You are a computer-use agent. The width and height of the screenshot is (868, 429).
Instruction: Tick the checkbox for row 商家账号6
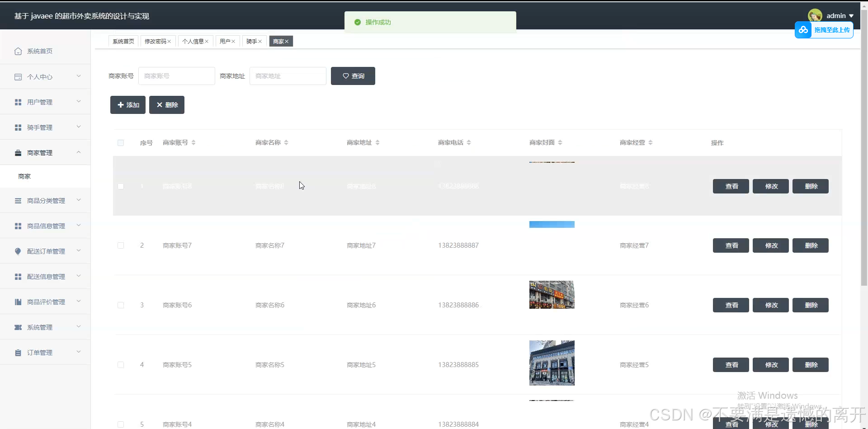pos(121,305)
